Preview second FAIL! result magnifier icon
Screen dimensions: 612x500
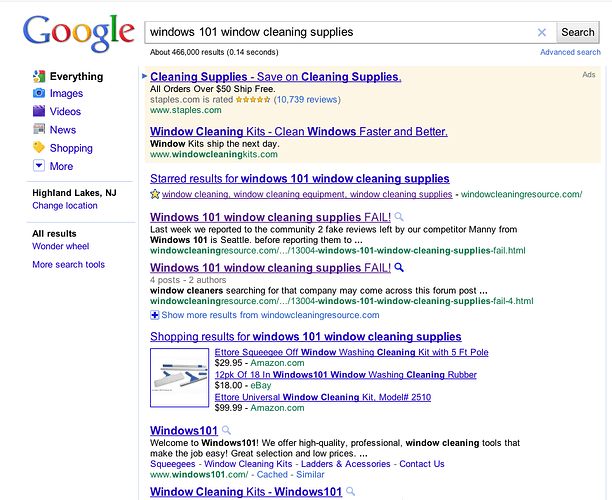(x=399, y=267)
